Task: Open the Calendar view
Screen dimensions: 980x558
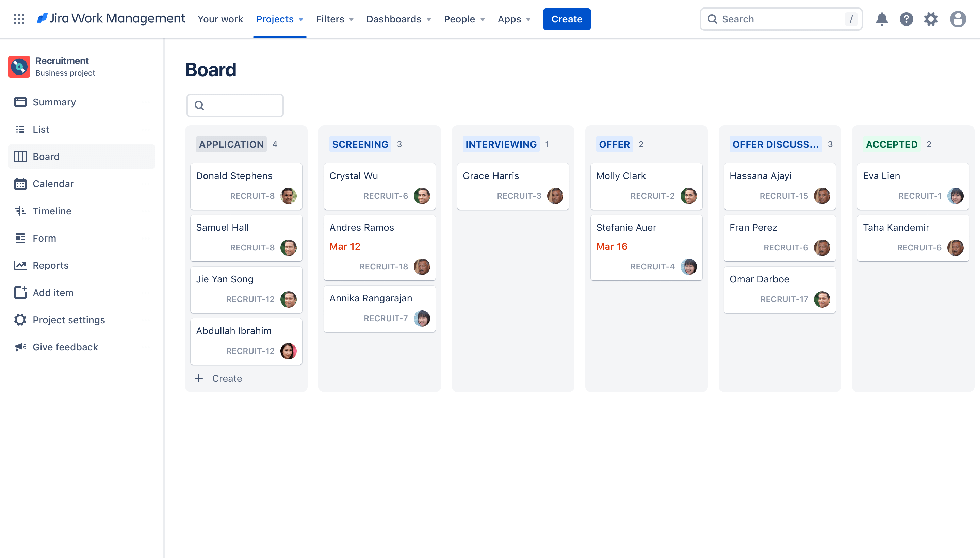Action: click(x=52, y=183)
